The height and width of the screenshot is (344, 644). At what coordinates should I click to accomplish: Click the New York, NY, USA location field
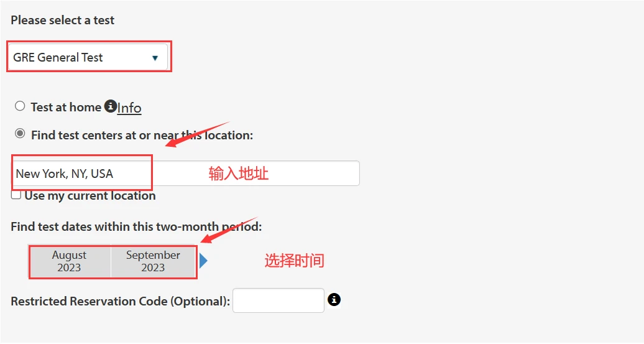point(186,174)
